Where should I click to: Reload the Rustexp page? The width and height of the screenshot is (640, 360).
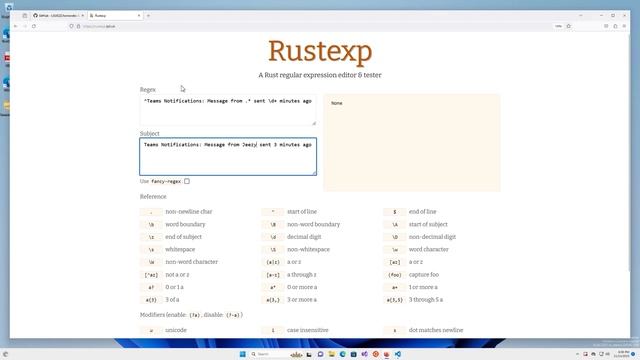(34, 26)
